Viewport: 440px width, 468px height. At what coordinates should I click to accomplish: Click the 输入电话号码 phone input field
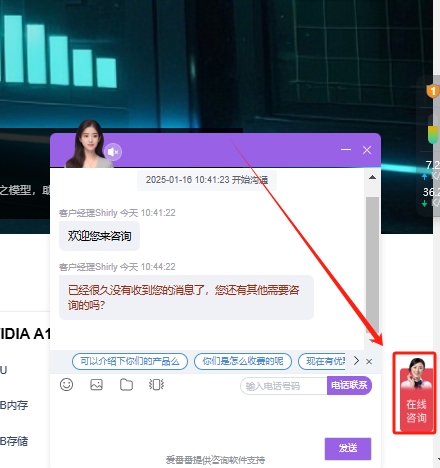pyautogui.click(x=284, y=386)
